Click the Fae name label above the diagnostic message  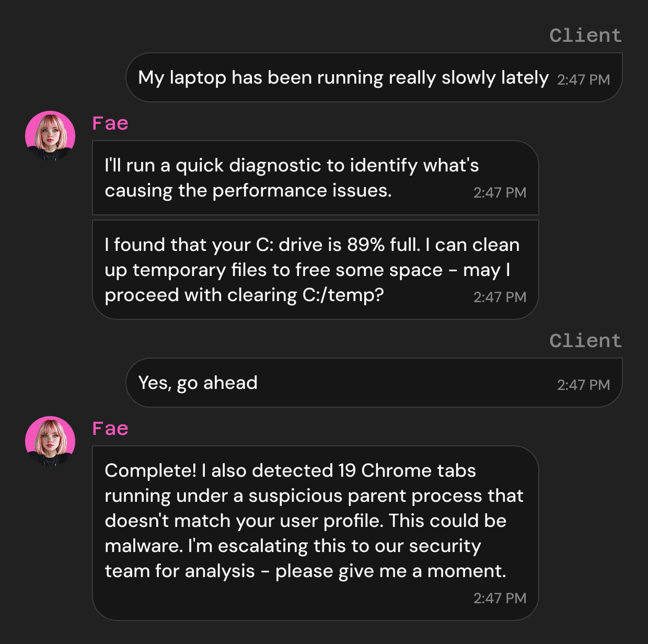pos(110,123)
